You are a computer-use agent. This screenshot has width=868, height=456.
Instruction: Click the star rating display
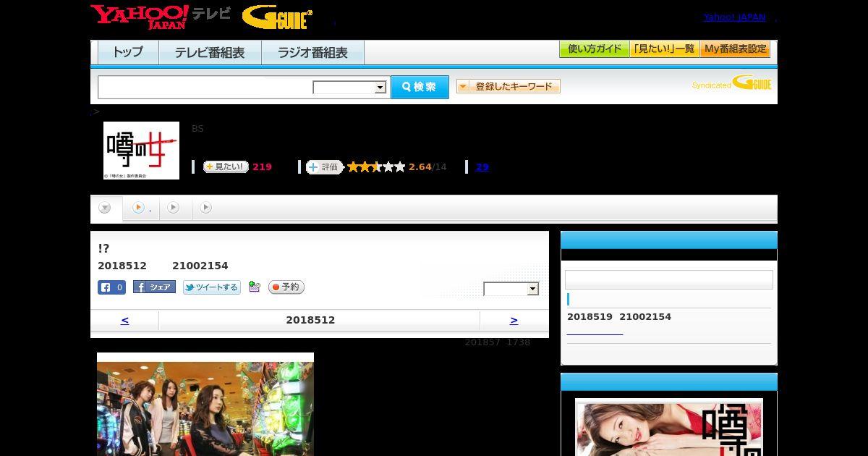pyautogui.click(x=376, y=167)
